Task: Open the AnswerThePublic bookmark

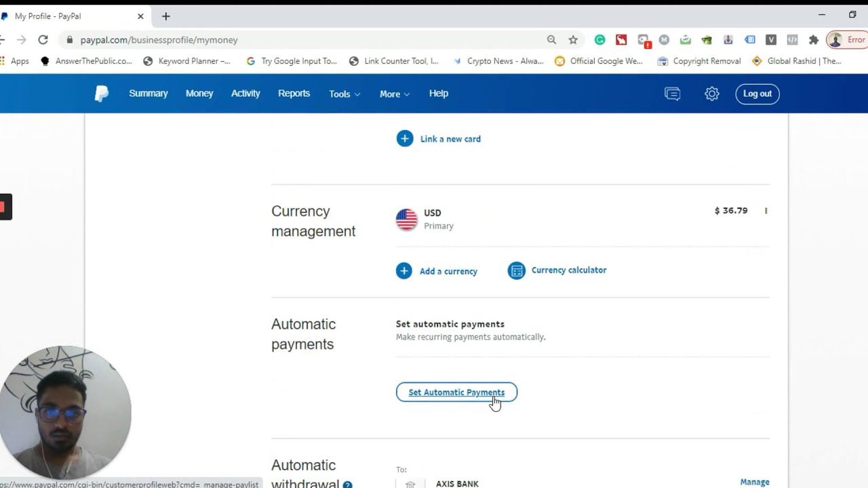Action: point(86,61)
